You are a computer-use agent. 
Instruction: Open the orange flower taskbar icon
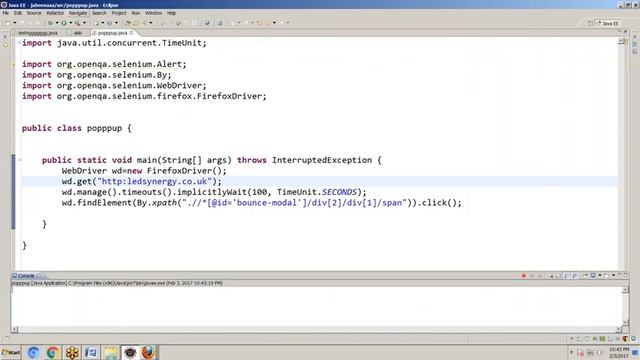pos(72,352)
